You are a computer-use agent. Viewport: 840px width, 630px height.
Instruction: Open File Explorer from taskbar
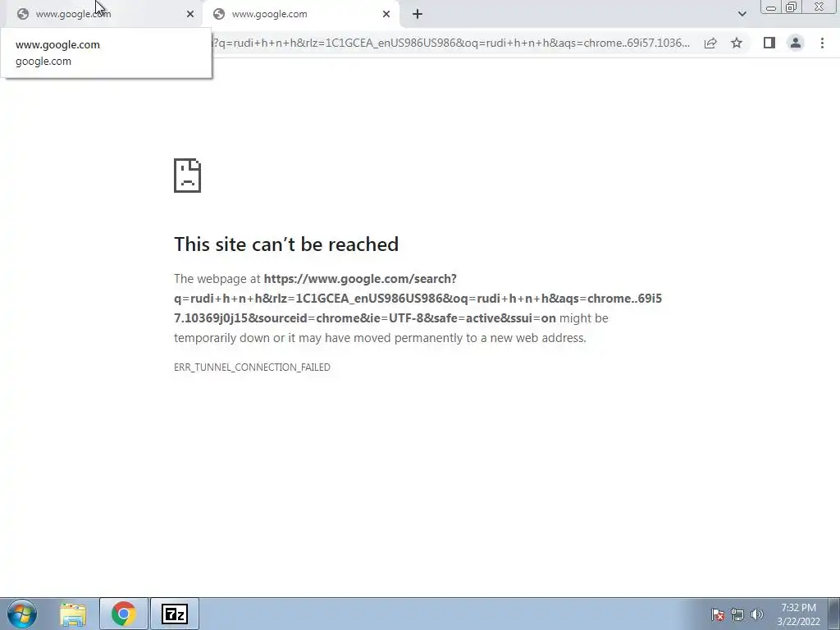tap(73, 614)
